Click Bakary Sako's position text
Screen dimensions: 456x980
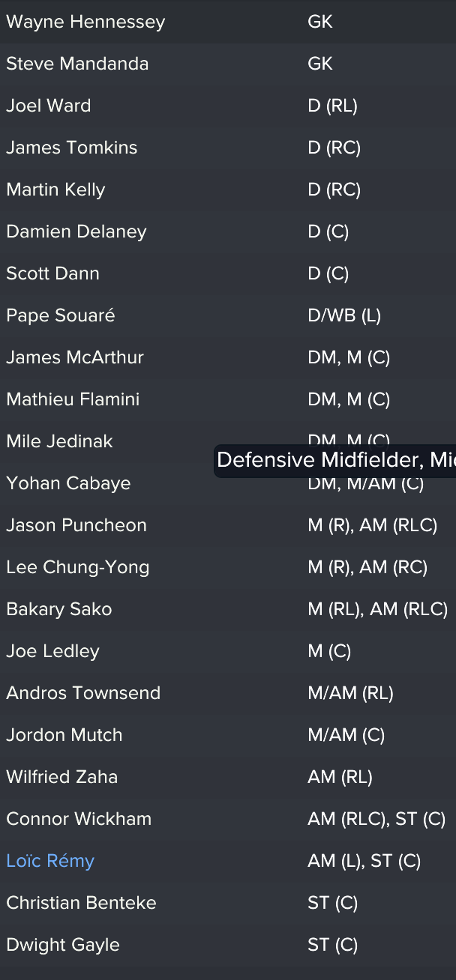[377, 609]
